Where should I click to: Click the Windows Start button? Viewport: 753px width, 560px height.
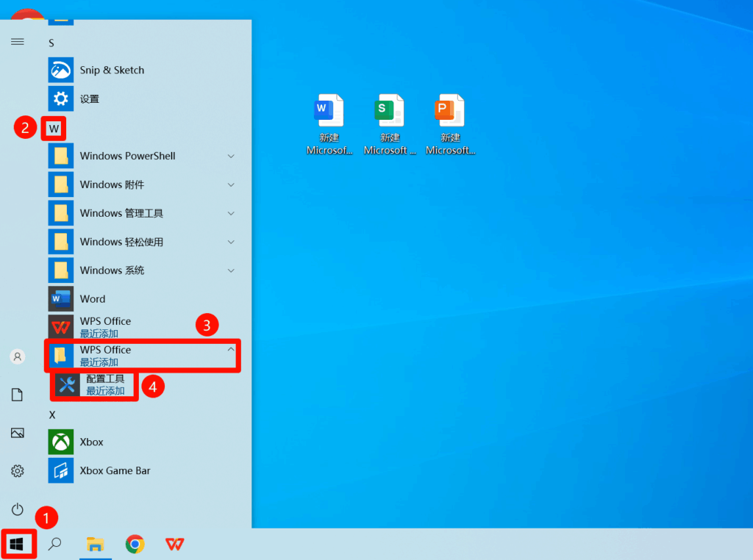[18, 544]
